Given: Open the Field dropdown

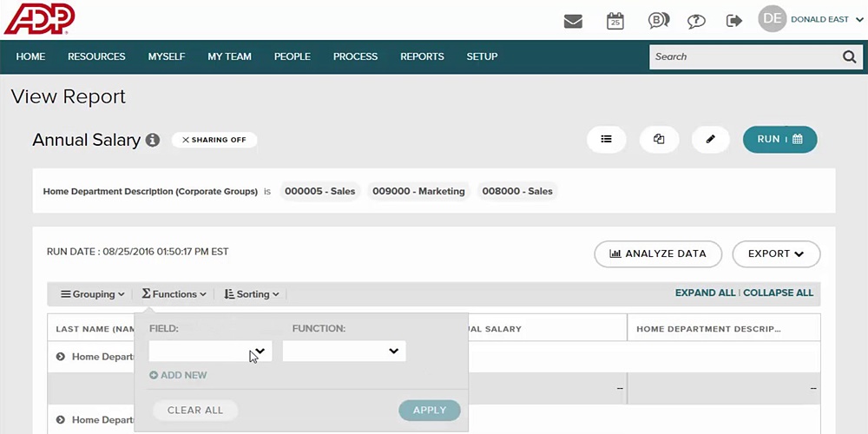Looking at the screenshot, I should click(210, 351).
